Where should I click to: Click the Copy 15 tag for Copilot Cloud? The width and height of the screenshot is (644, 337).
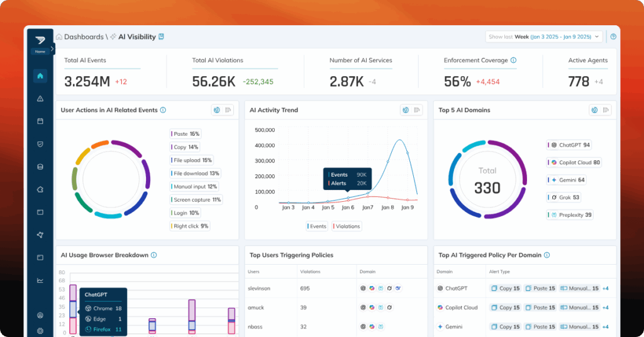coord(505,307)
